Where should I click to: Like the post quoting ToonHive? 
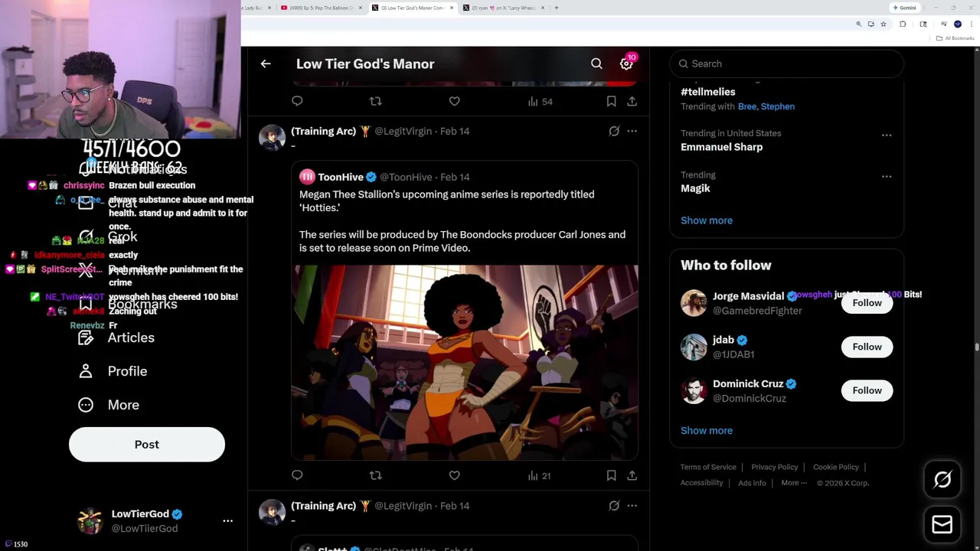pos(454,475)
